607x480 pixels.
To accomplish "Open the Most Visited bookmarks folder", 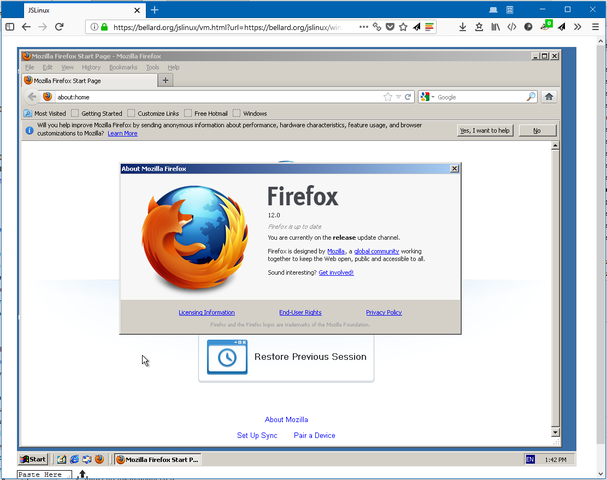I will coord(45,113).
